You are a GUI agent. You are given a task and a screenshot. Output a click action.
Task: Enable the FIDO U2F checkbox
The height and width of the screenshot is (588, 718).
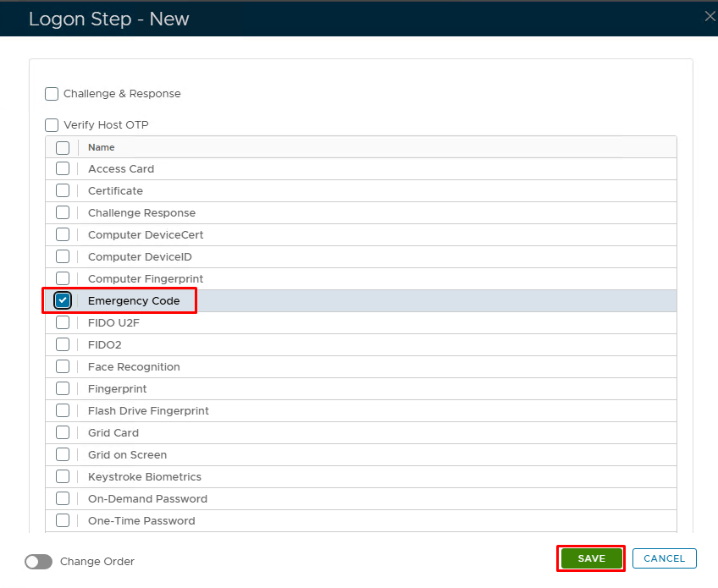[63, 323]
